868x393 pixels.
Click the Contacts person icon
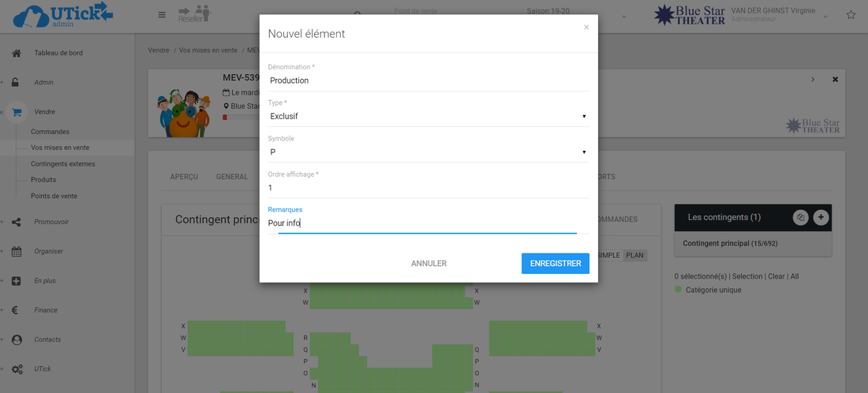(17, 339)
